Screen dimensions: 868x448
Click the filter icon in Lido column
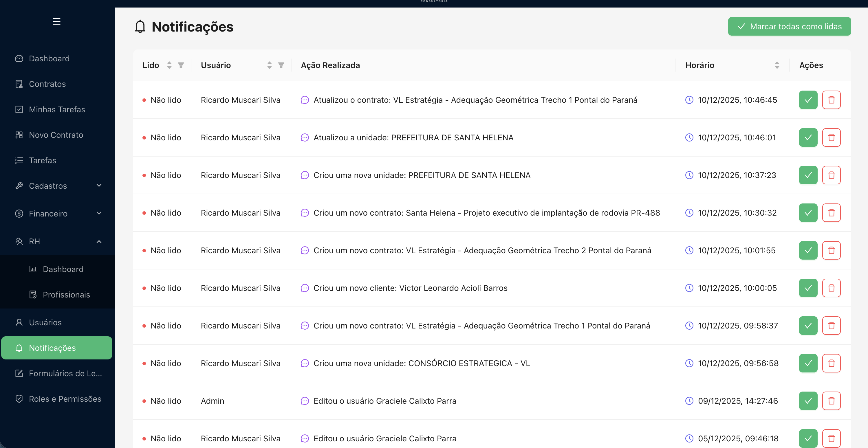(x=181, y=65)
